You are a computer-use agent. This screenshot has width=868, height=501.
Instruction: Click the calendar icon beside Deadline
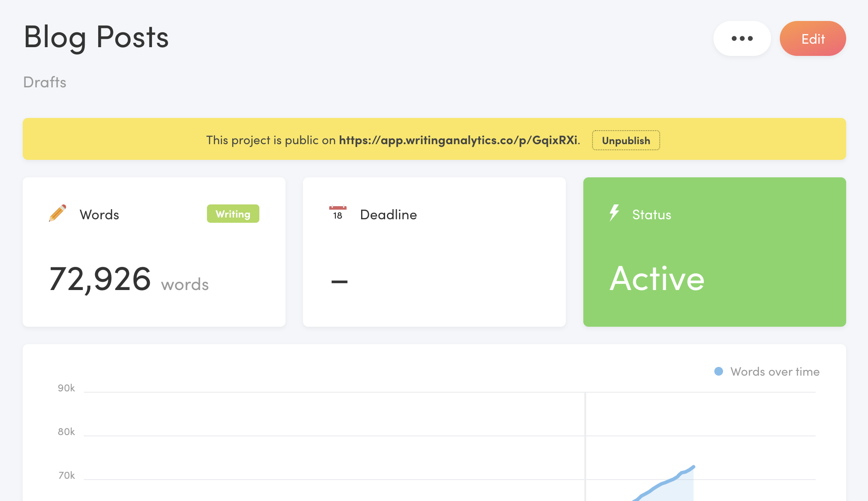click(338, 213)
